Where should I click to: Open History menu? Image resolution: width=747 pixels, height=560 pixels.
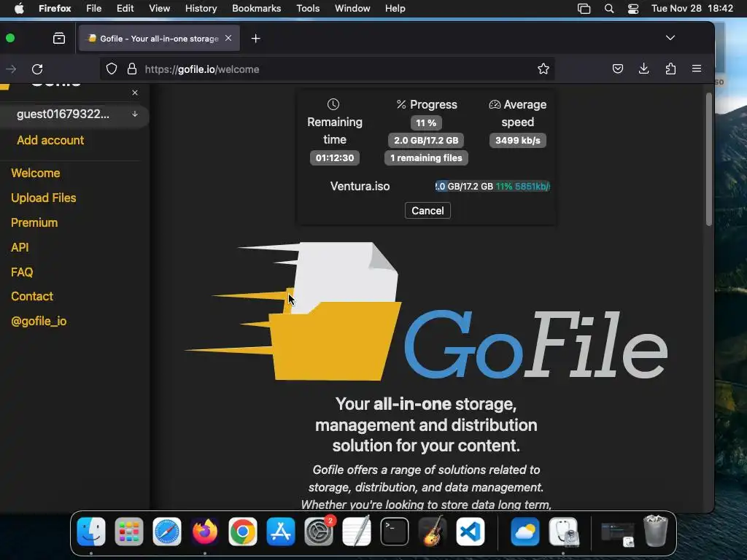[201, 8]
